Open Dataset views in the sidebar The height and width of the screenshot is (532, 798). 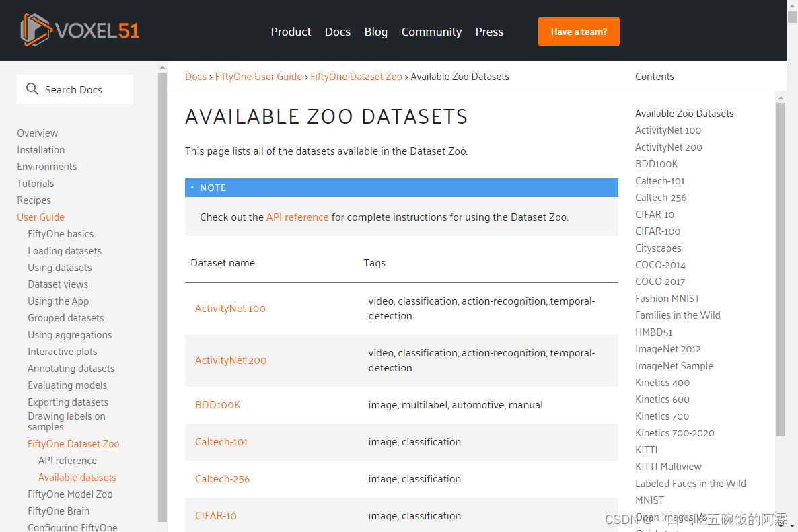point(57,284)
